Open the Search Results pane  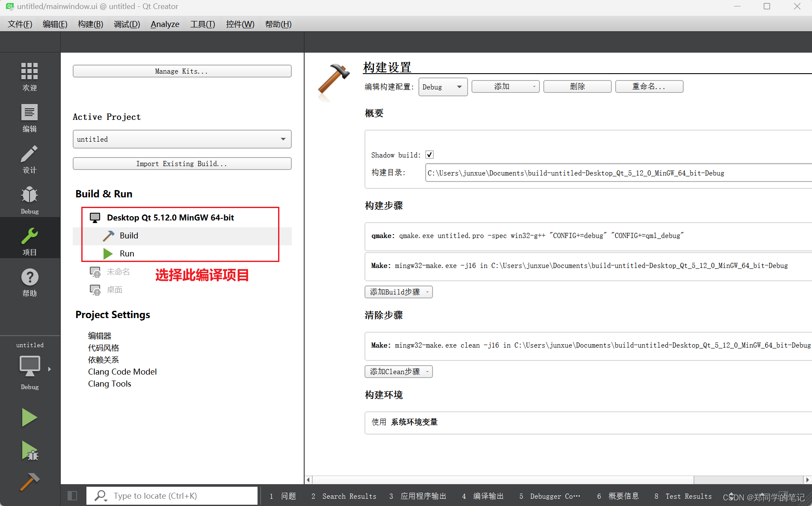click(x=344, y=496)
